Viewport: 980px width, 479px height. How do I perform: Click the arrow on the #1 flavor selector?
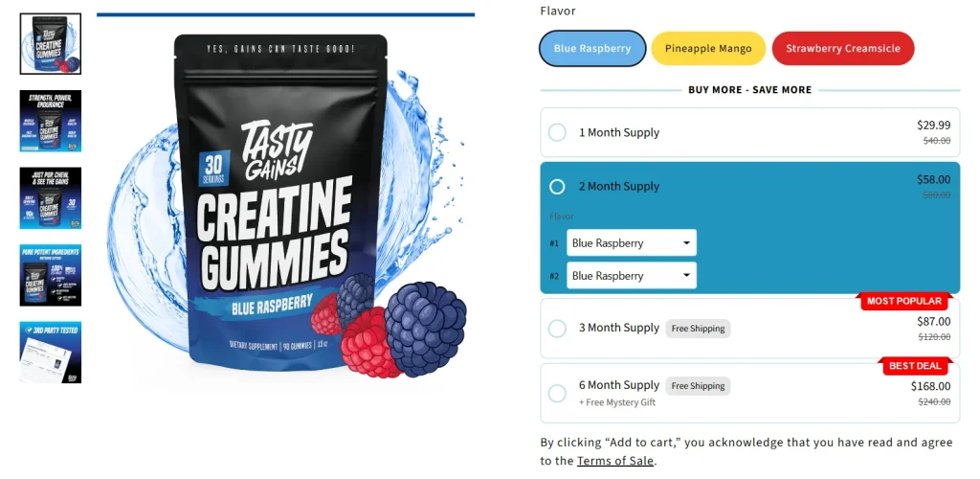click(686, 242)
